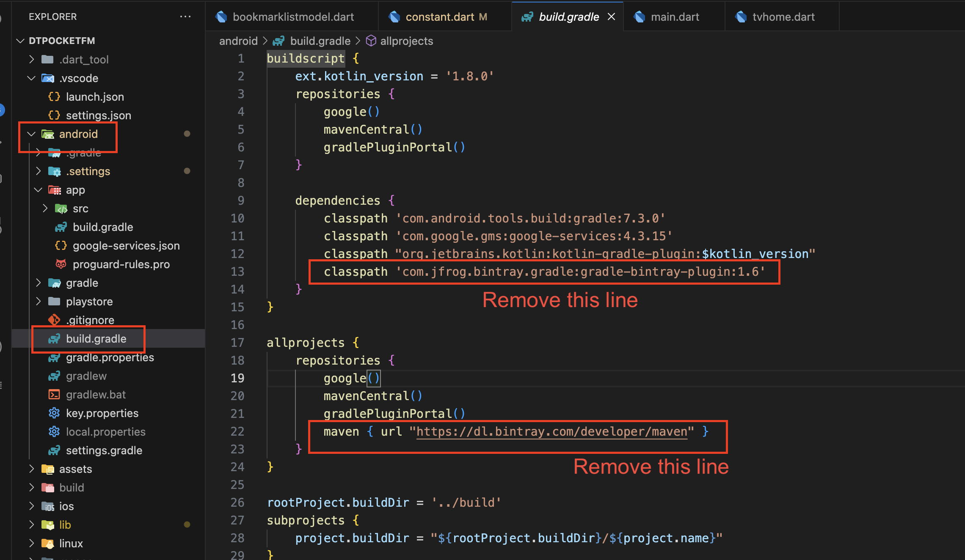Viewport: 965px width, 560px height.
Task: Open the gradlew file
Action: point(86,376)
